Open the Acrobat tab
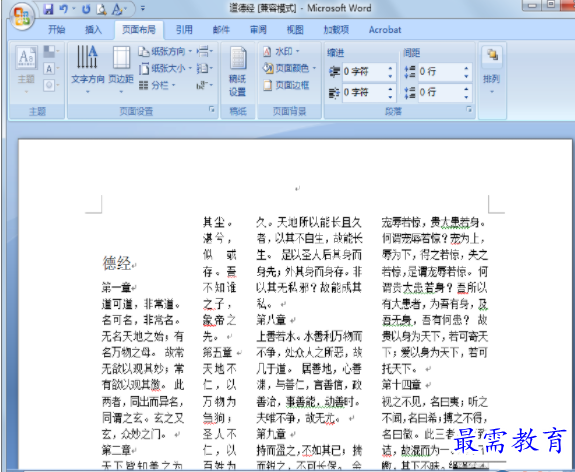Image resolution: width=575 pixels, height=472 pixels. coord(385,30)
